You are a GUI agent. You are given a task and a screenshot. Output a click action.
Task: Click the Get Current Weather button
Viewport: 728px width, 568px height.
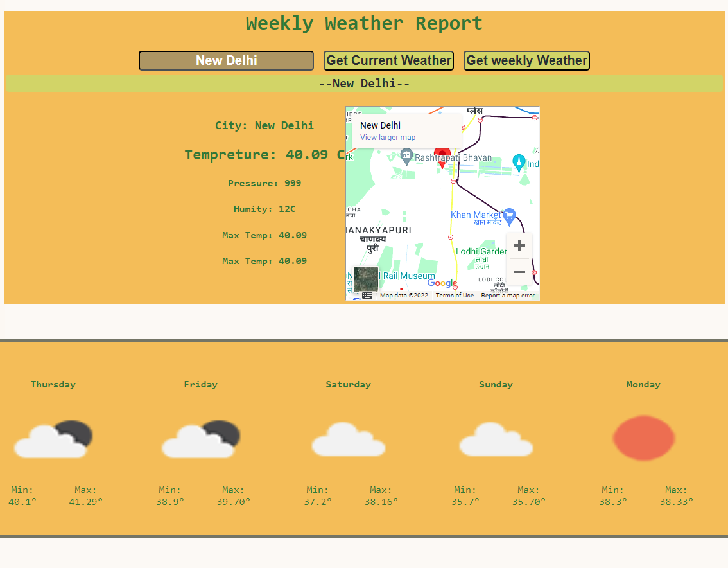point(388,60)
